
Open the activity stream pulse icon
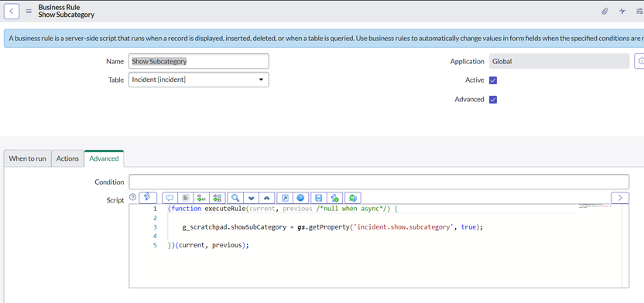(622, 12)
